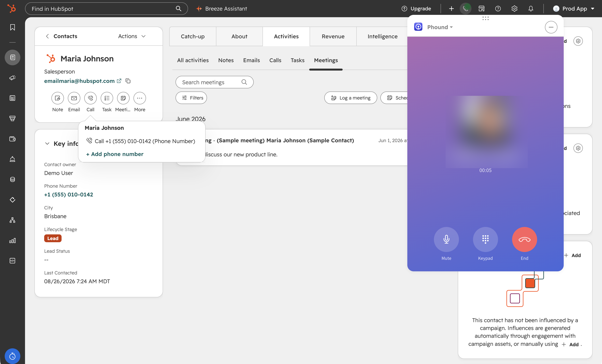Image resolution: width=602 pixels, height=364 pixels.
Task: Open the More actions ellipsis button
Action: pos(140,98)
